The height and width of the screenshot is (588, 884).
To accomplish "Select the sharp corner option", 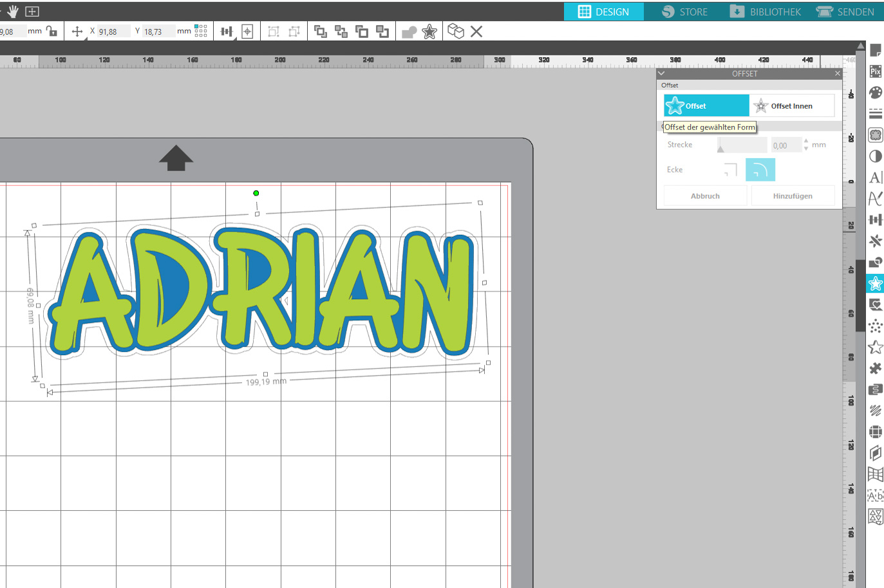I will click(730, 170).
